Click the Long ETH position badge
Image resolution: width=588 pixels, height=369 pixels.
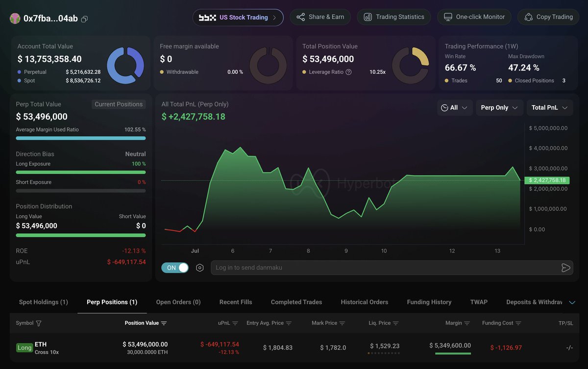(24, 347)
